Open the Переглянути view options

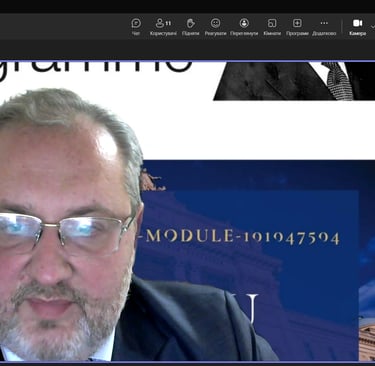[x=244, y=27]
